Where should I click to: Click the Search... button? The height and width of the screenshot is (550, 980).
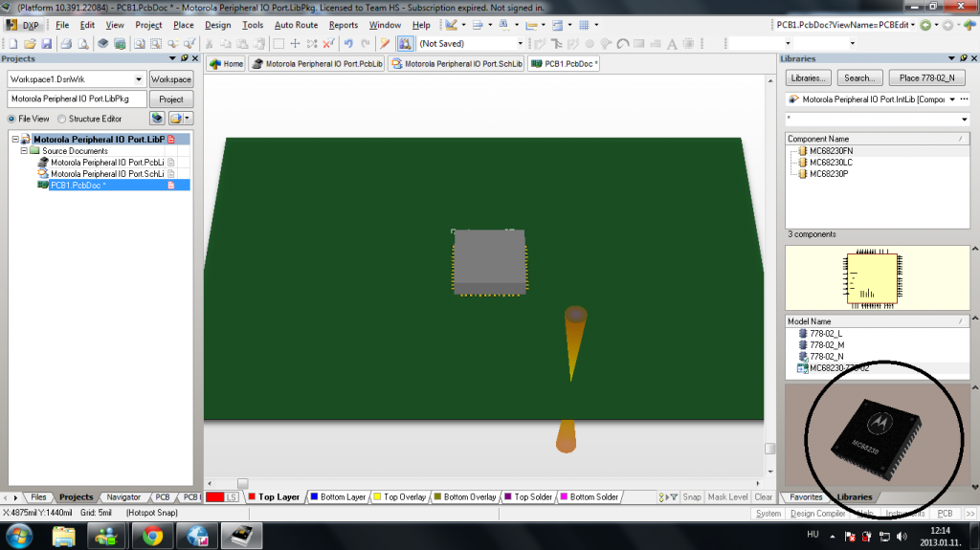(x=860, y=78)
